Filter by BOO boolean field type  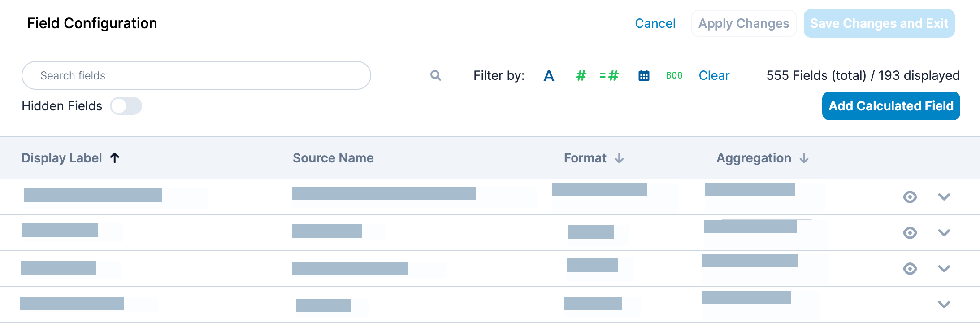[674, 75]
